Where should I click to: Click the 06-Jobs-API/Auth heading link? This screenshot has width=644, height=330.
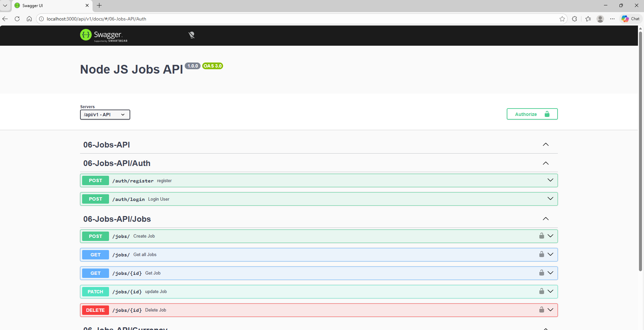click(x=117, y=163)
